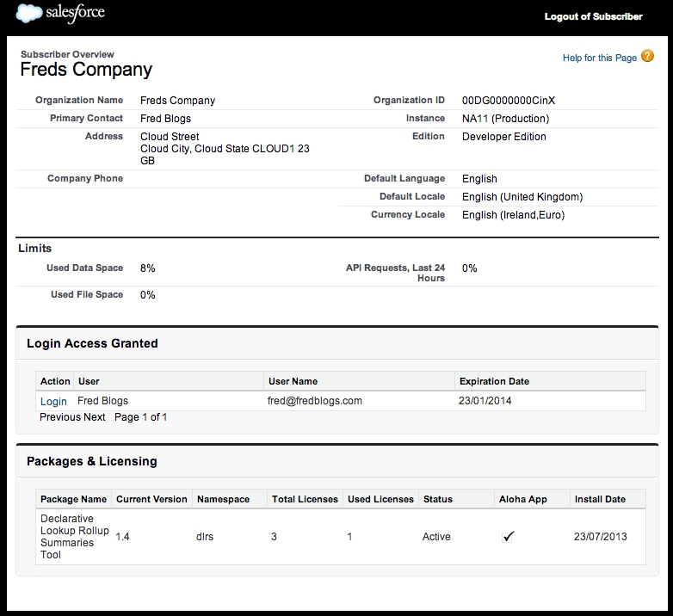Select Organization ID 00DG0000000CinX
Screen dimensions: 673x616
(508, 101)
